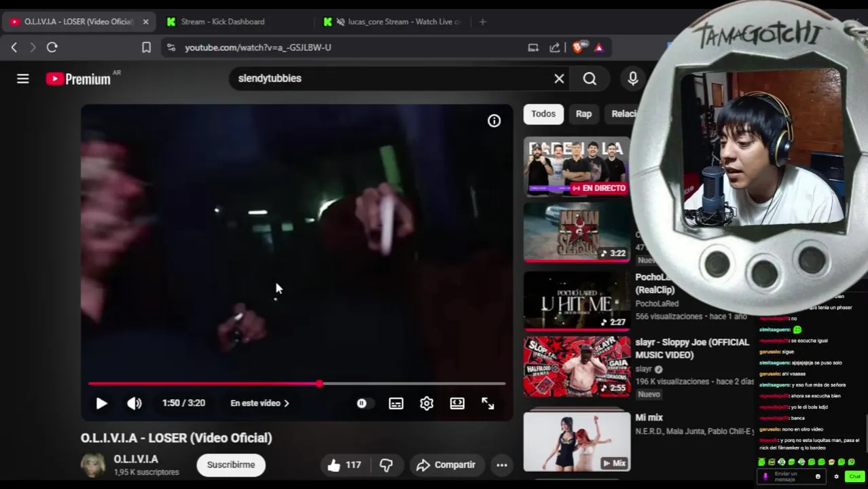
Task: Switch to theater mode
Action: coord(457,403)
